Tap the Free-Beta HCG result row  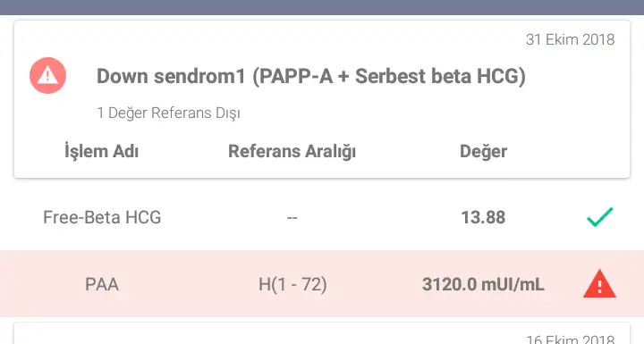tap(322, 217)
